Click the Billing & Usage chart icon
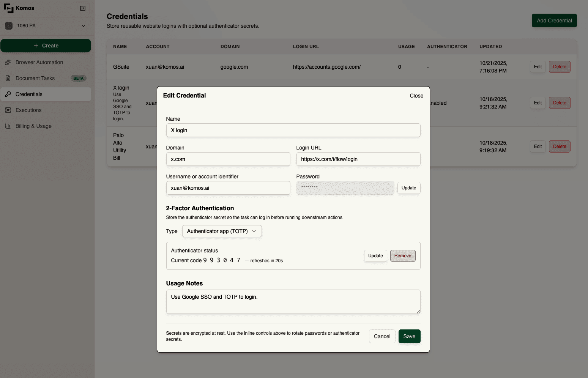 click(8, 126)
